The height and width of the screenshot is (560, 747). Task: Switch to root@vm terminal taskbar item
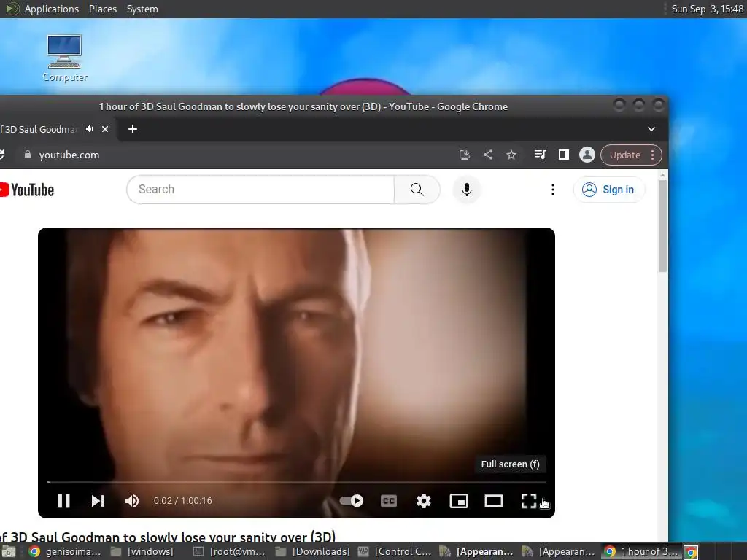pos(230,551)
